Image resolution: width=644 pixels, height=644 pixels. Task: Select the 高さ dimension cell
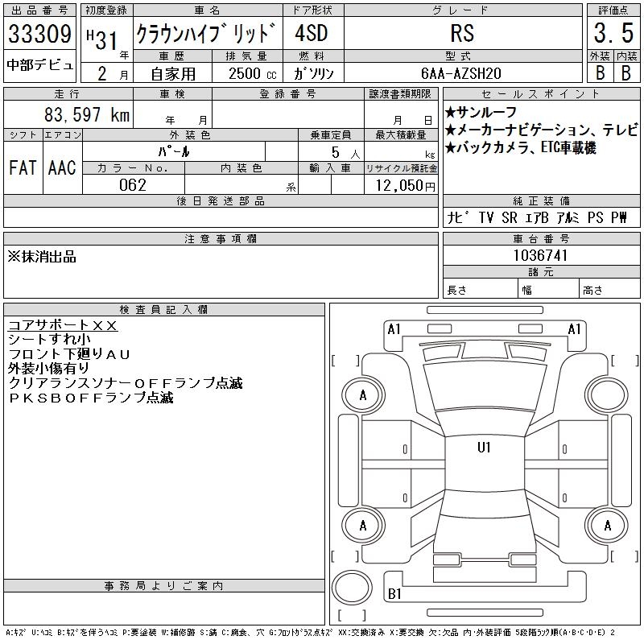(x=609, y=288)
